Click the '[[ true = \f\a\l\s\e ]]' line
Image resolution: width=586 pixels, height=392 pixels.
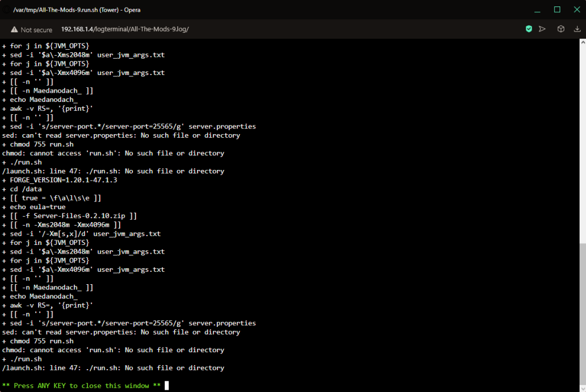point(52,198)
